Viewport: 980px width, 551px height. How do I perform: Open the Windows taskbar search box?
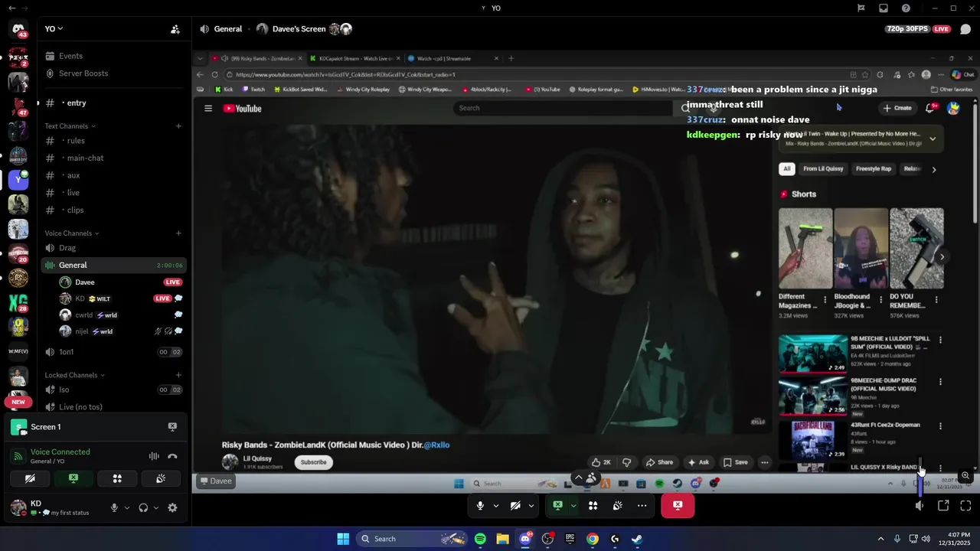click(x=410, y=539)
